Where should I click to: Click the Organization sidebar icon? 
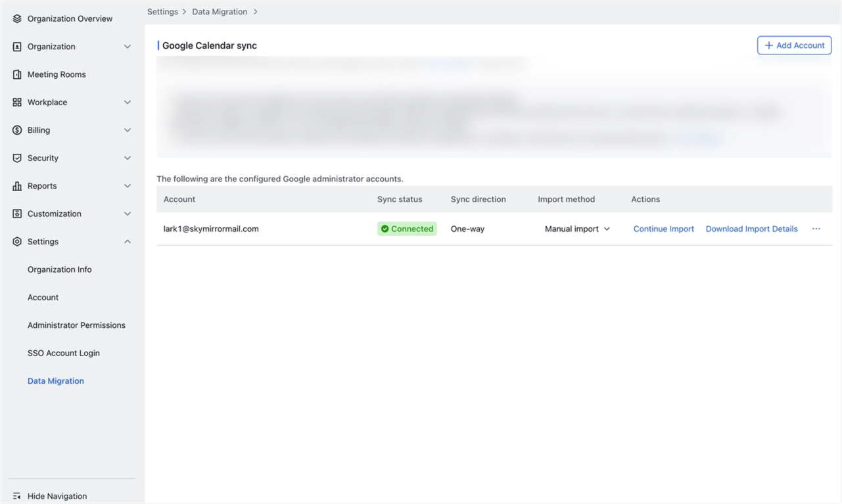click(17, 46)
